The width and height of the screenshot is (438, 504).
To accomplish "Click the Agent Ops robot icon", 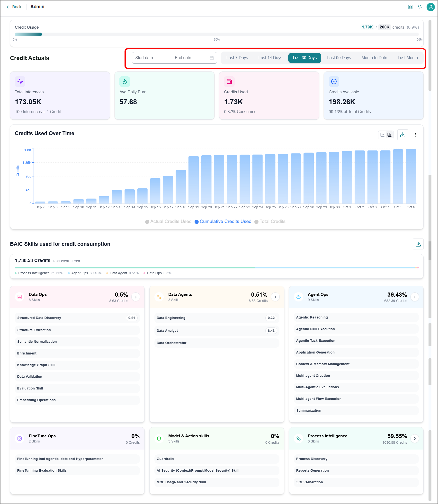I will [298, 297].
